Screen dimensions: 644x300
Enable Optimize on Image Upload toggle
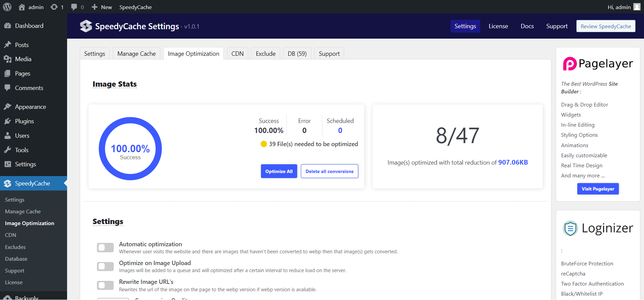point(105,266)
